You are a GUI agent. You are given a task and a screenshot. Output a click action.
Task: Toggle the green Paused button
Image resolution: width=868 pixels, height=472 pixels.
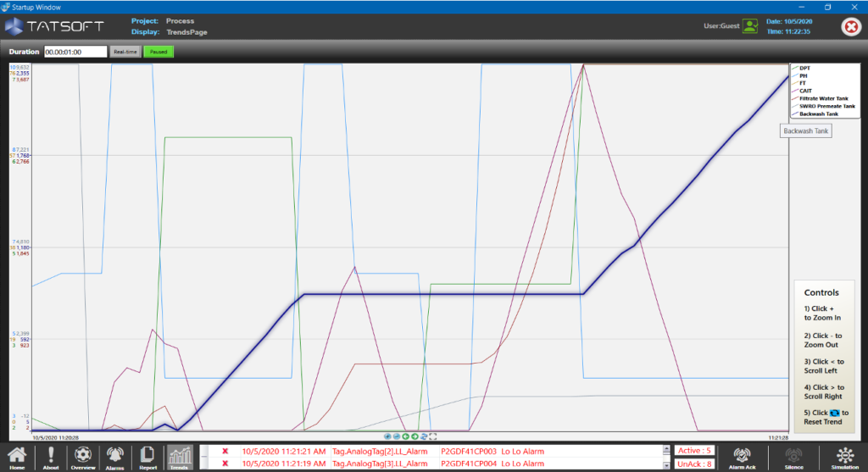pyautogui.click(x=157, y=52)
